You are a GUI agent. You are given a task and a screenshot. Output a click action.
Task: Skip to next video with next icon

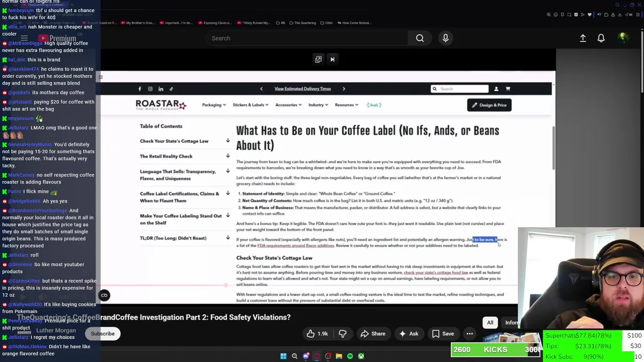click(332, 59)
